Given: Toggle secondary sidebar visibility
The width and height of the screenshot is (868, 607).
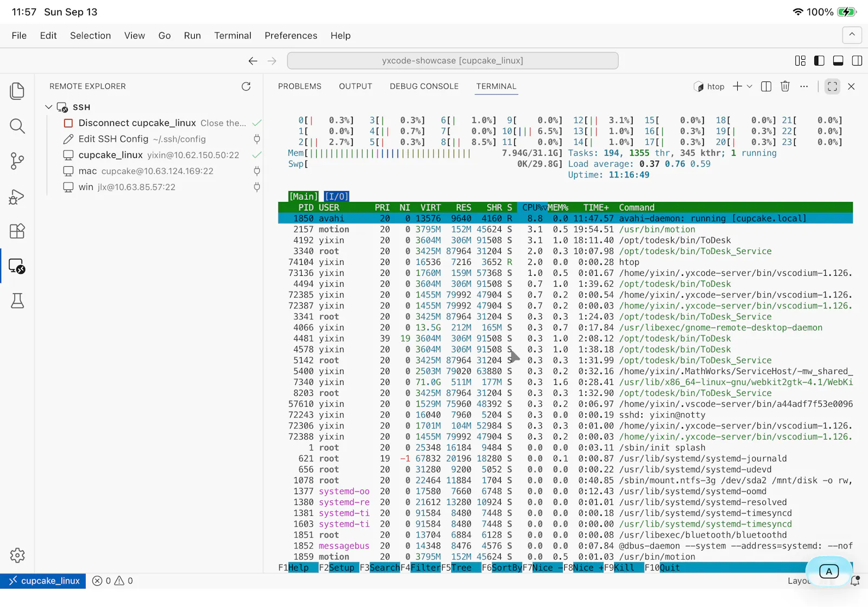Looking at the screenshot, I should click(857, 61).
